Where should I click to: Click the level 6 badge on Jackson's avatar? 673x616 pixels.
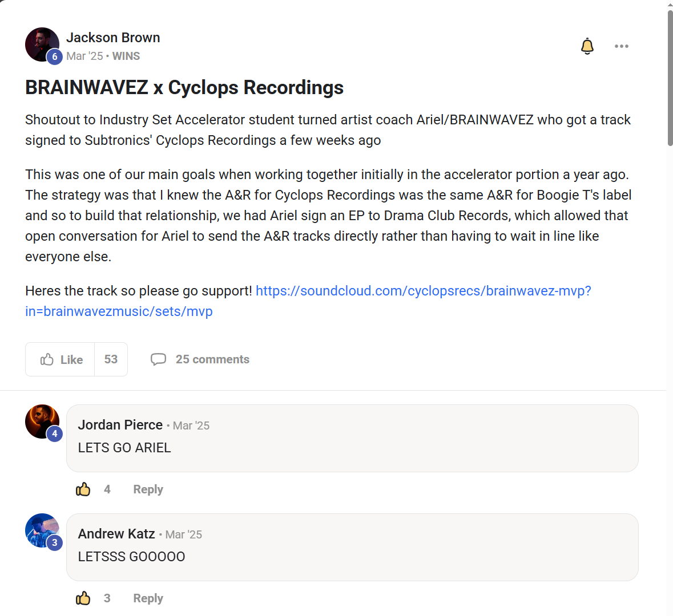pyautogui.click(x=55, y=56)
